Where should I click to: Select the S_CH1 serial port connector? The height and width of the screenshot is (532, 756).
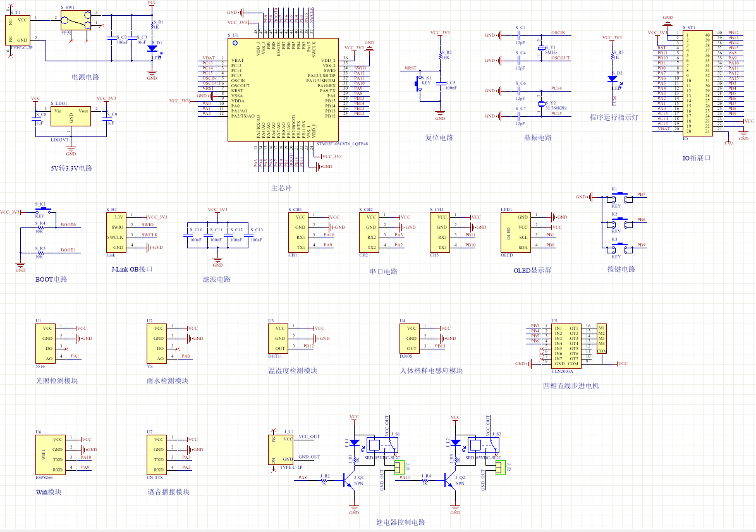(x=298, y=233)
